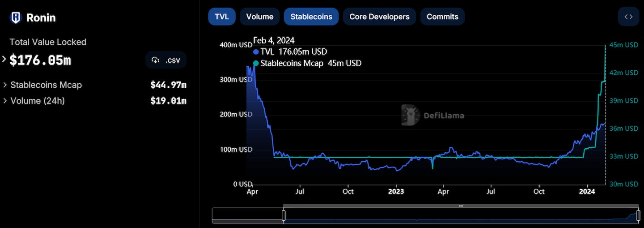Viewport: 644px width, 228px height.
Task: Click the 2024 x-axis label
Action: coord(587,192)
